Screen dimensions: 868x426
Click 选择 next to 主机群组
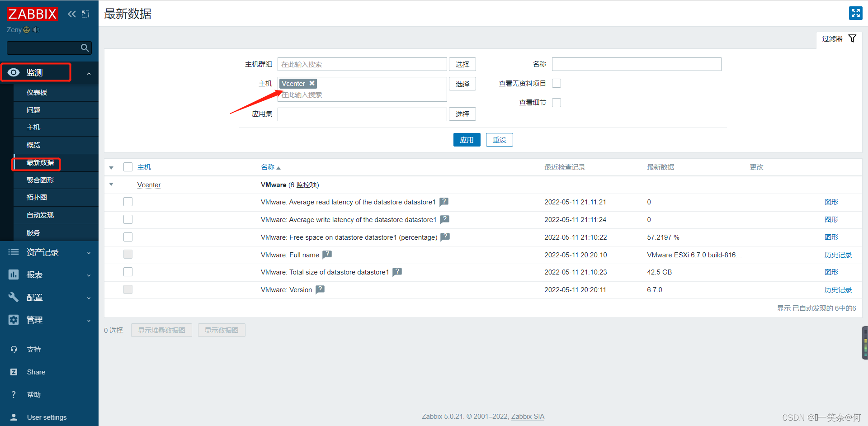(462, 64)
